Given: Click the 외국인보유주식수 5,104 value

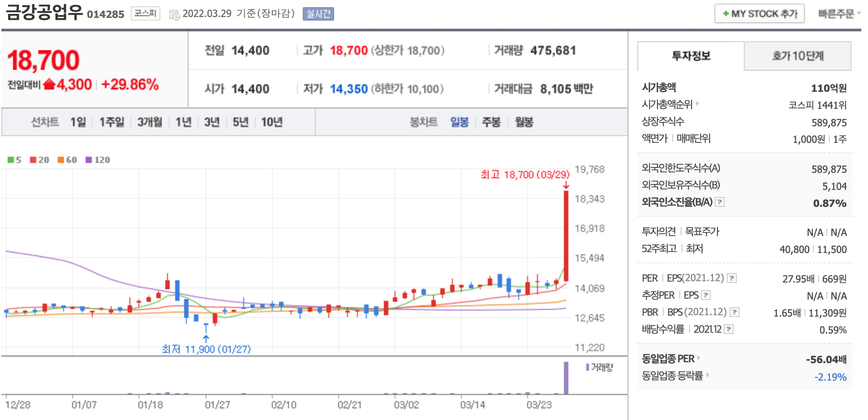Looking at the screenshot, I should 834,186.
